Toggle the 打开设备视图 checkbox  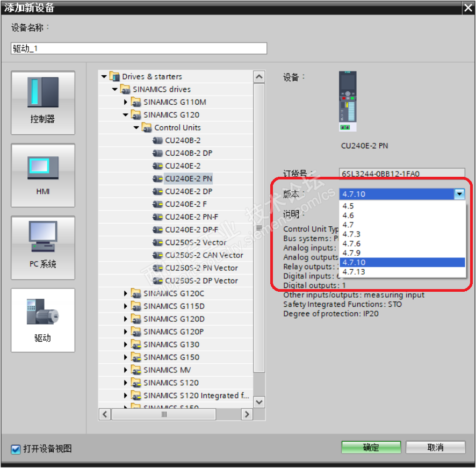tap(16, 449)
